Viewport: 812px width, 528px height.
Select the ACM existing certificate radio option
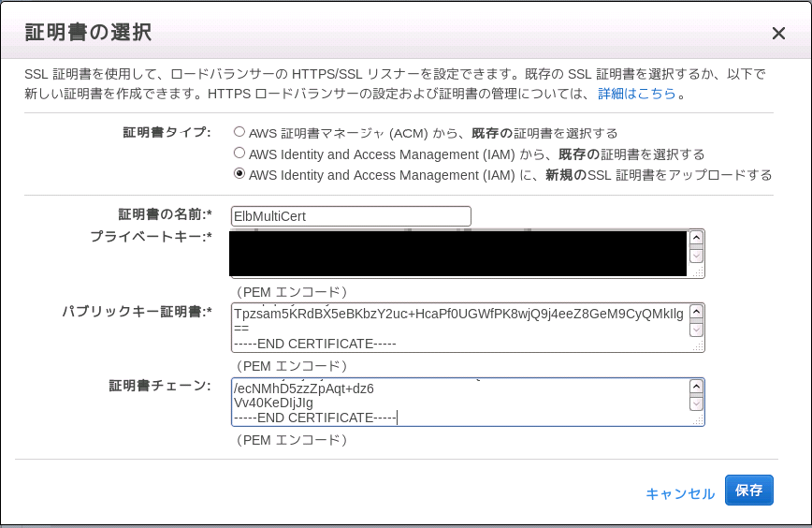tap(239, 132)
